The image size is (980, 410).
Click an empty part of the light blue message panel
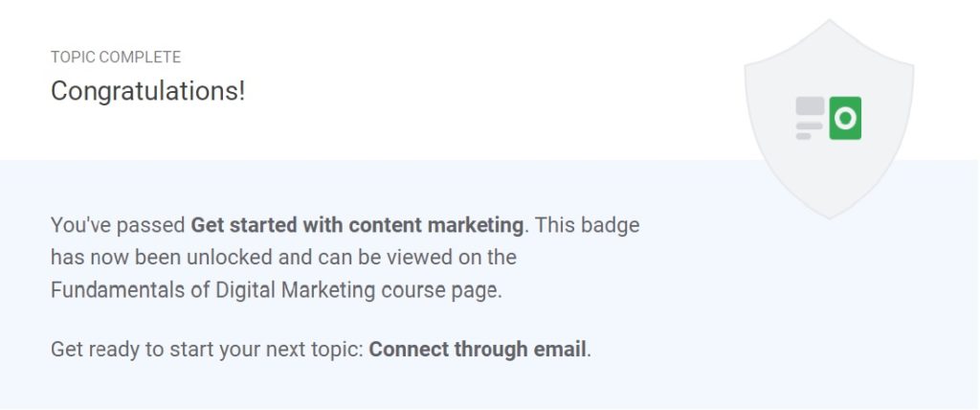tap(781, 313)
